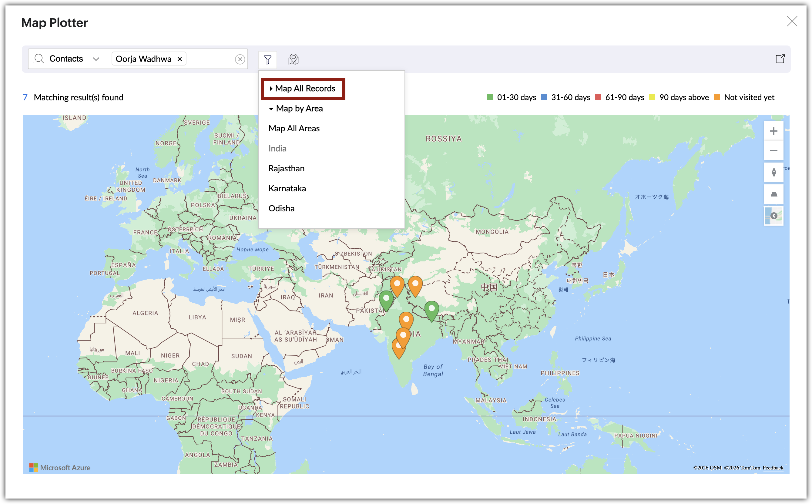Click the green 01-30 days legend swatch
Image resolution: width=812 pixels, height=504 pixels.
tap(489, 97)
